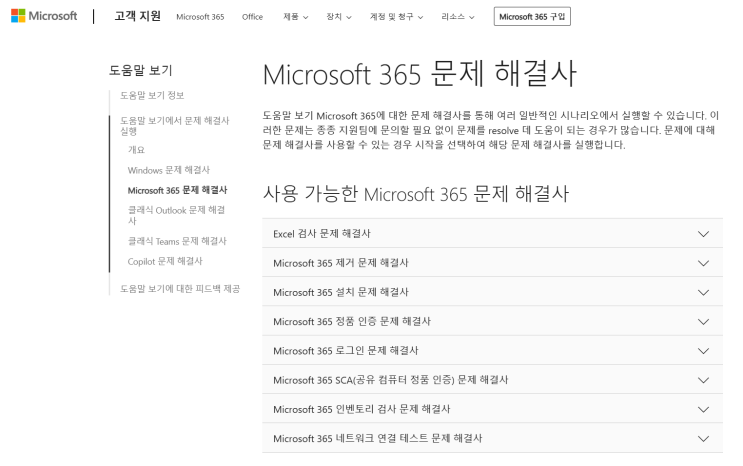Select 도움말 보기에서 문제 해결사 실행 sidebar item
The height and width of the screenshot is (466, 743).
(174, 126)
